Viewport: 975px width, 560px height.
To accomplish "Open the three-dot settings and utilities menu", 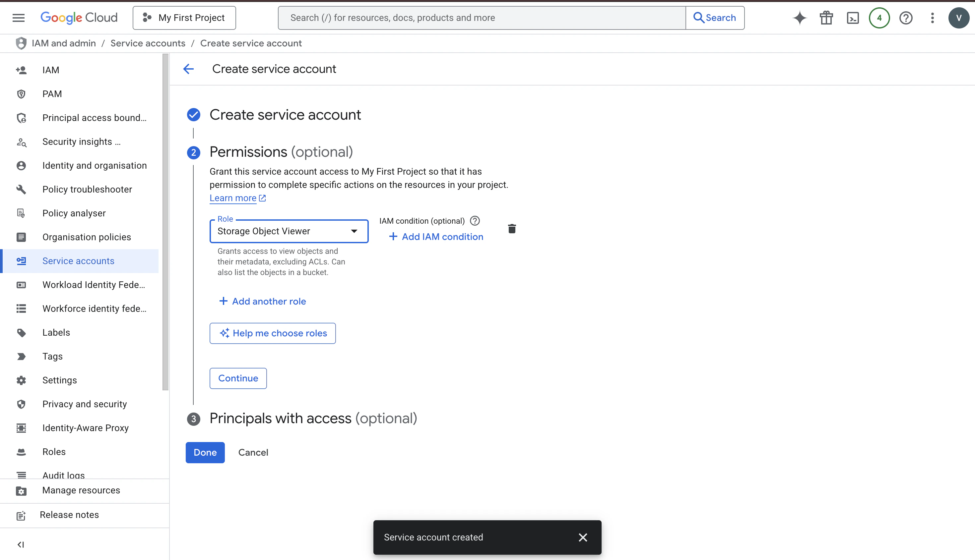I will coord(932,18).
